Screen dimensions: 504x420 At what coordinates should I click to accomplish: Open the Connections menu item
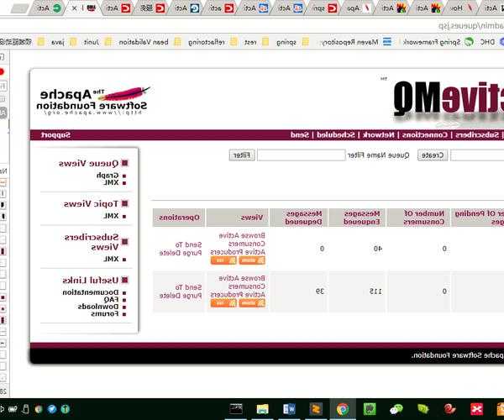coord(424,135)
